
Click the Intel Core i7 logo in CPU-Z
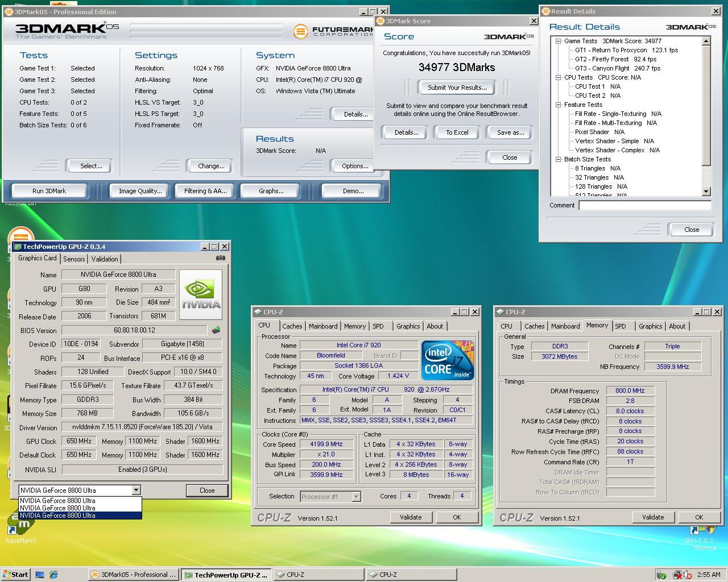448,360
